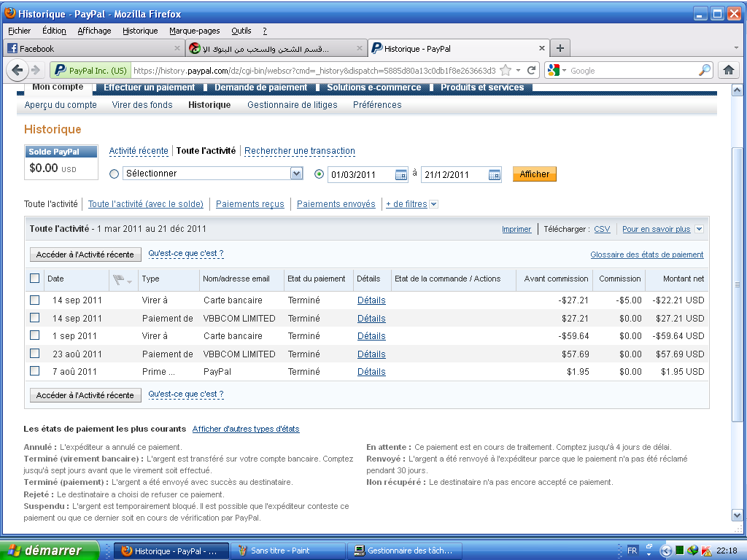Click the browser Back arrow button
Viewport: 747px width, 560px height.
[x=18, y=71]
